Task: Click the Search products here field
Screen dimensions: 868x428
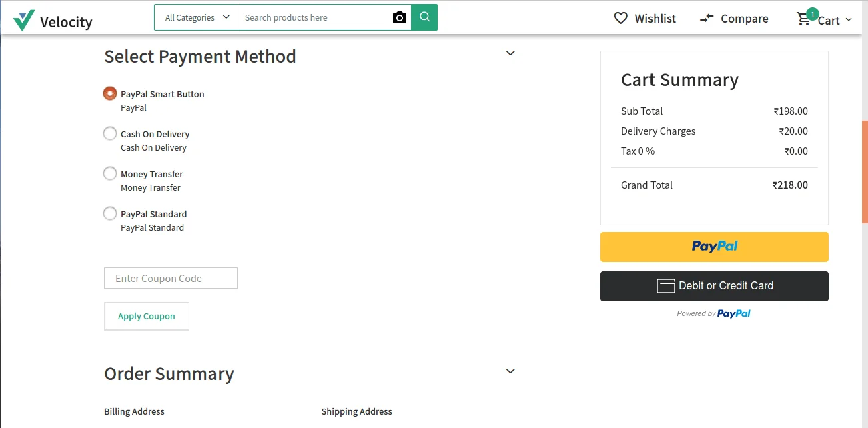Action: 314,17
